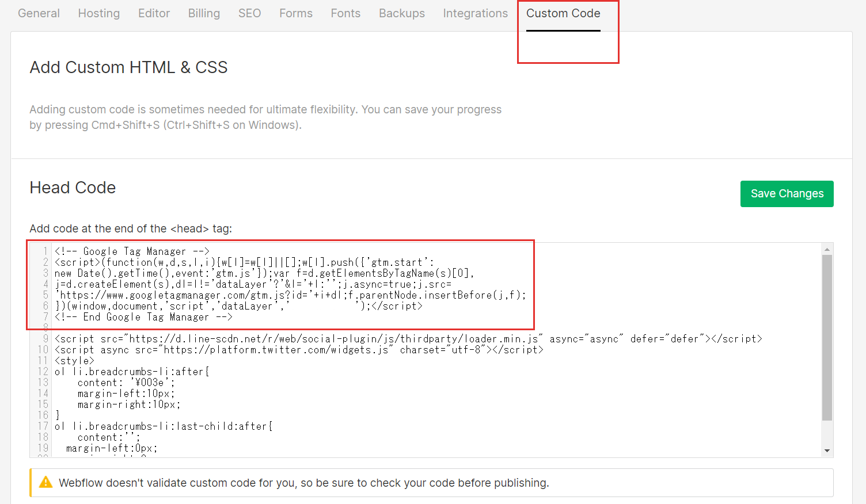Click the googletagmanager.com URL line

tap(291, 295)
